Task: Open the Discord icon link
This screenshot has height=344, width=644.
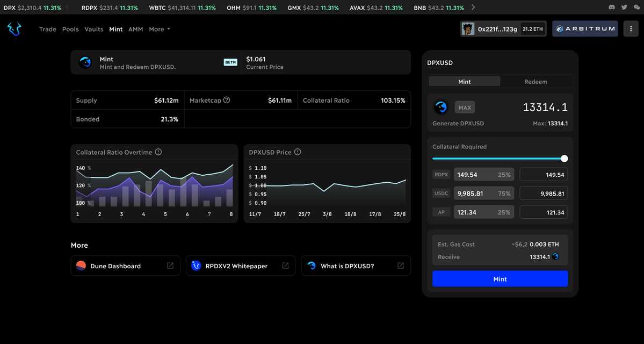Action: click(x=611, y=8)
